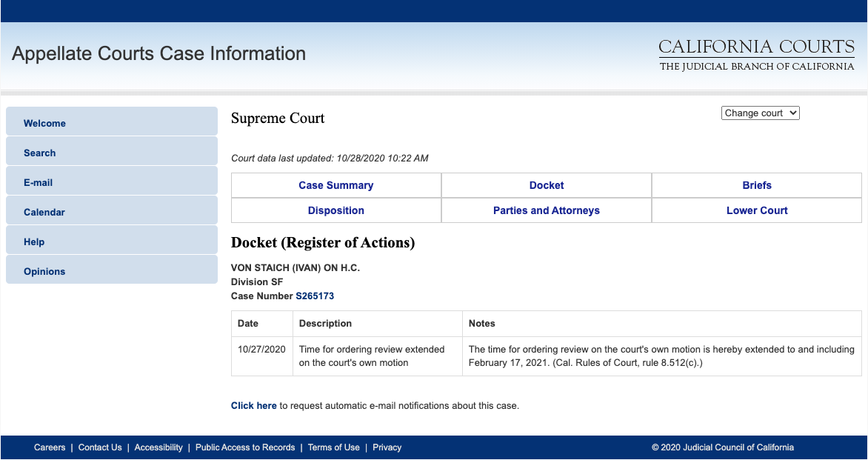Switch to the Case Summary tab
The width and height of the screenshot is (868, 460).
pos(335,185)
